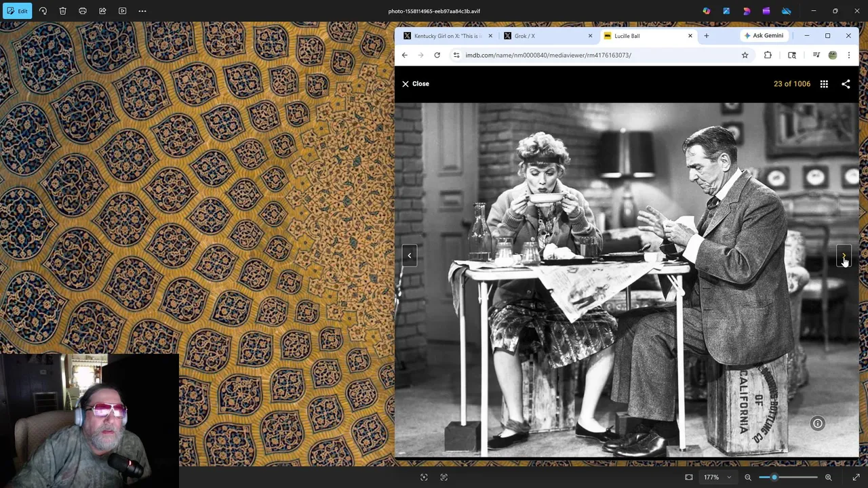
Task: Zoom out with magnifier minus icon
Action: coord(748,477)
